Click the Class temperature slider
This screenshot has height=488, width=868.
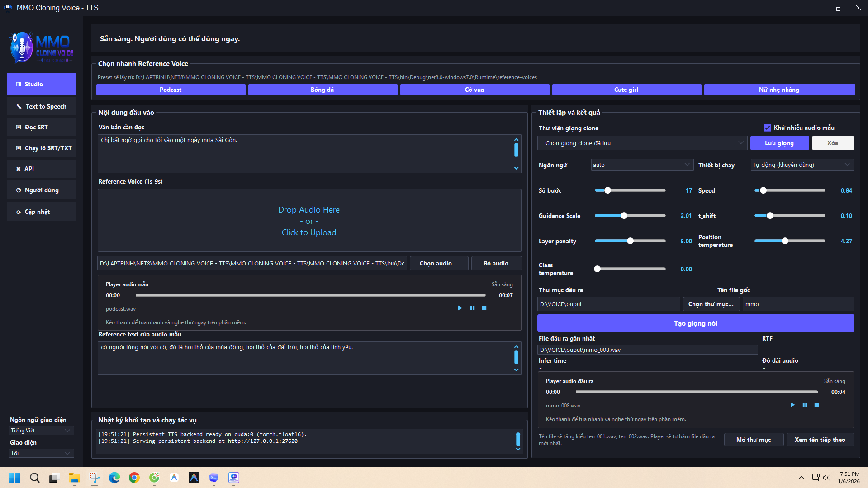(630, 269)
